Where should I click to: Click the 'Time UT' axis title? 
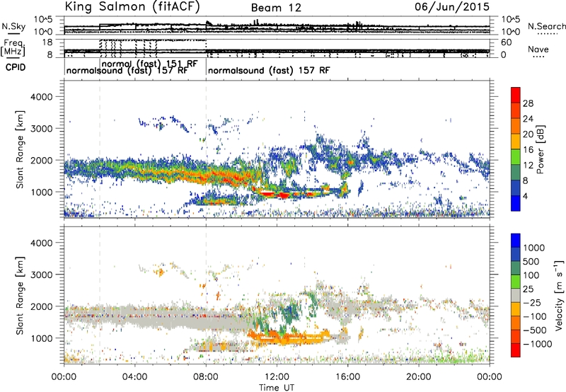pyautogui.click(x=277, y=388)
